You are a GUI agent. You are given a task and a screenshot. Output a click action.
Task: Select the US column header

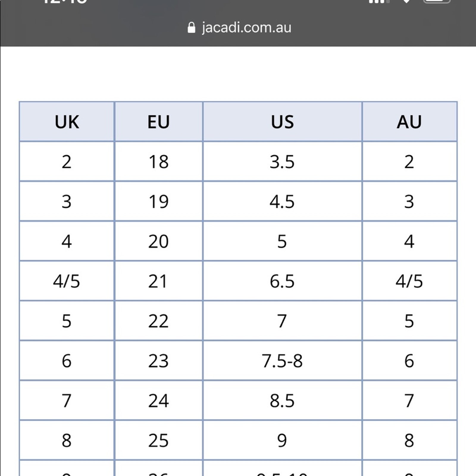pos(282,121)
